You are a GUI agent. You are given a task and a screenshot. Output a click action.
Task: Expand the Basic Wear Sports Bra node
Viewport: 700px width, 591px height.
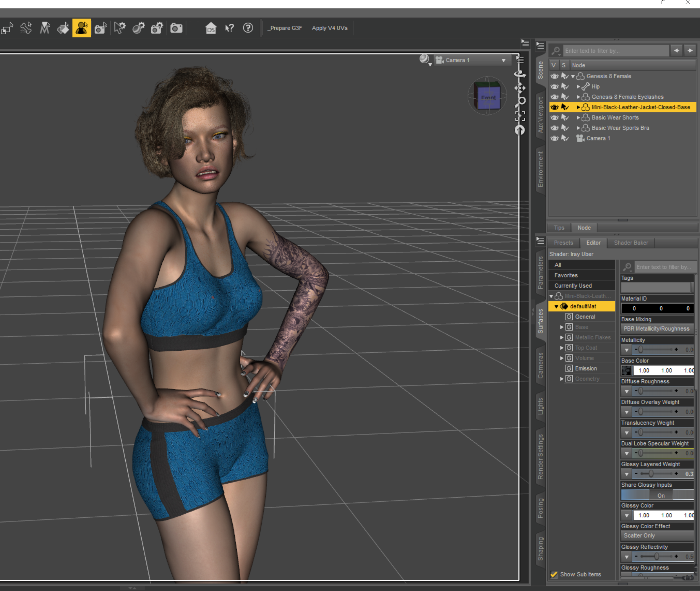(x=578, y=128)
